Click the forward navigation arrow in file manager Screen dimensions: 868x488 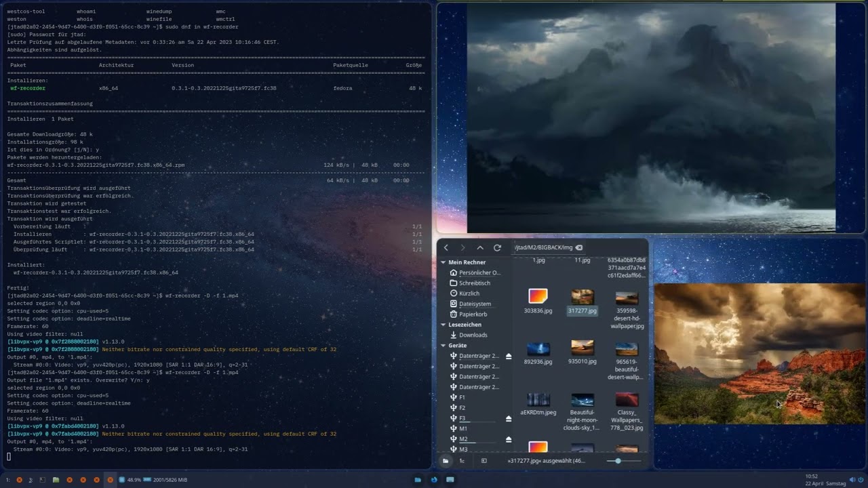(x=462, y=248)
